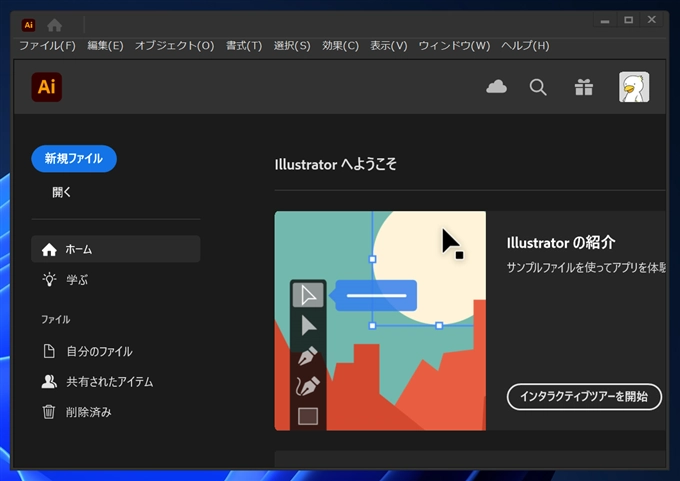The height and width of the screenshot is (481, 680).
Task: Open ウィンドウ(W) menu
Action: (x=454, y=46)
